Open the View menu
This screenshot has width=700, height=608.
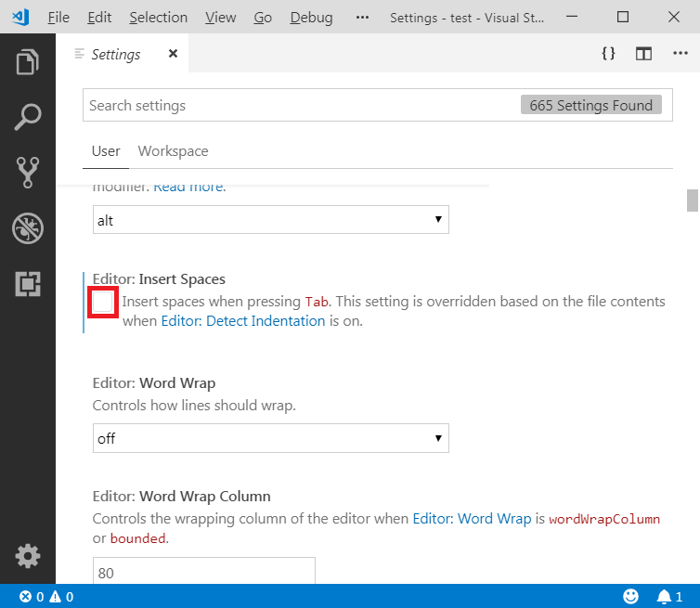[x=221, y=18]
